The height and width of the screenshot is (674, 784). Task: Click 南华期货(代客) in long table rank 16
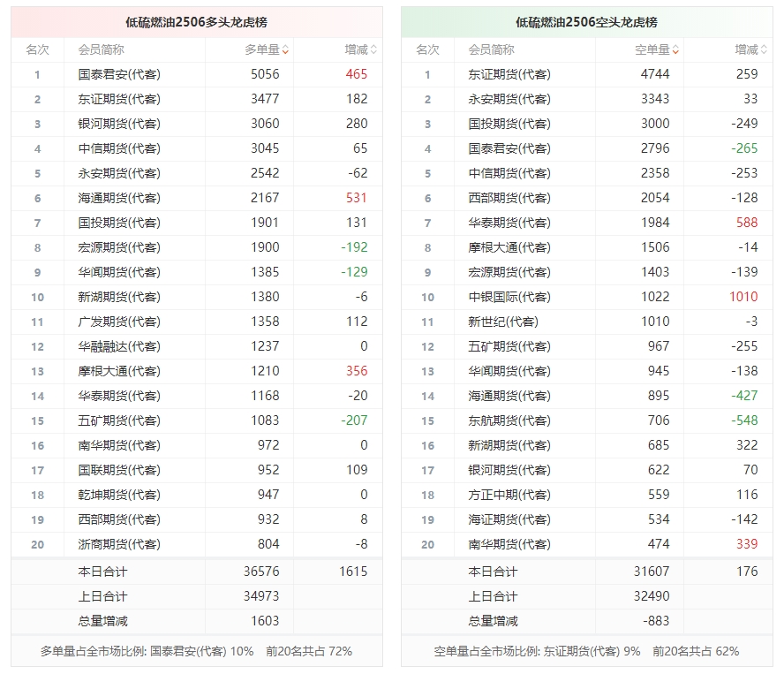pyautogui.click(x=119, y=445)
